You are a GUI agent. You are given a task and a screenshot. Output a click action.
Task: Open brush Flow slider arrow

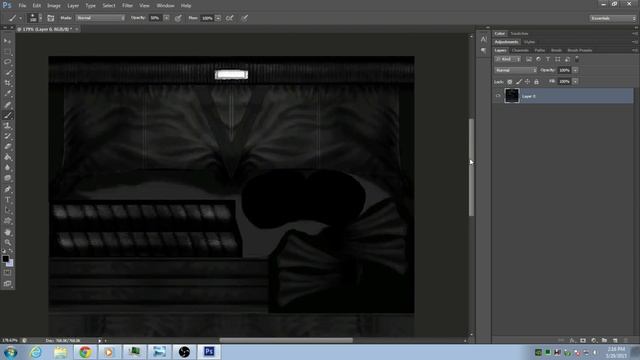[218, 18]
